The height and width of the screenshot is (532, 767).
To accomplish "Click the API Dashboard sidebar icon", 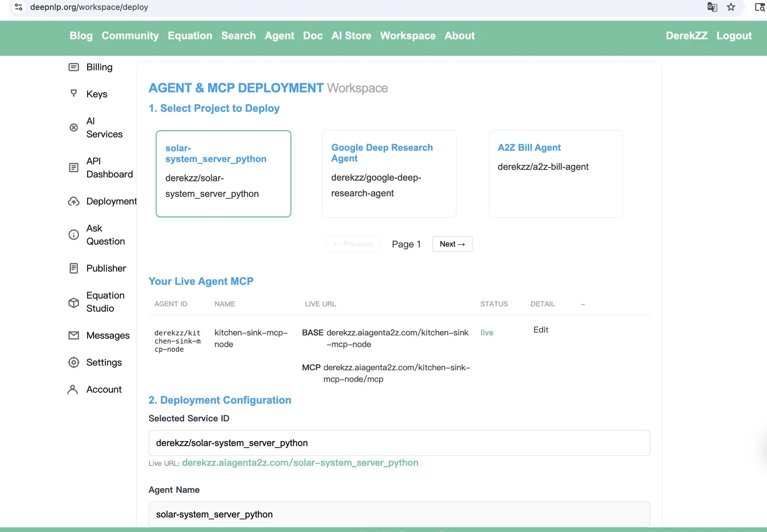I will (x=73, y=168).
